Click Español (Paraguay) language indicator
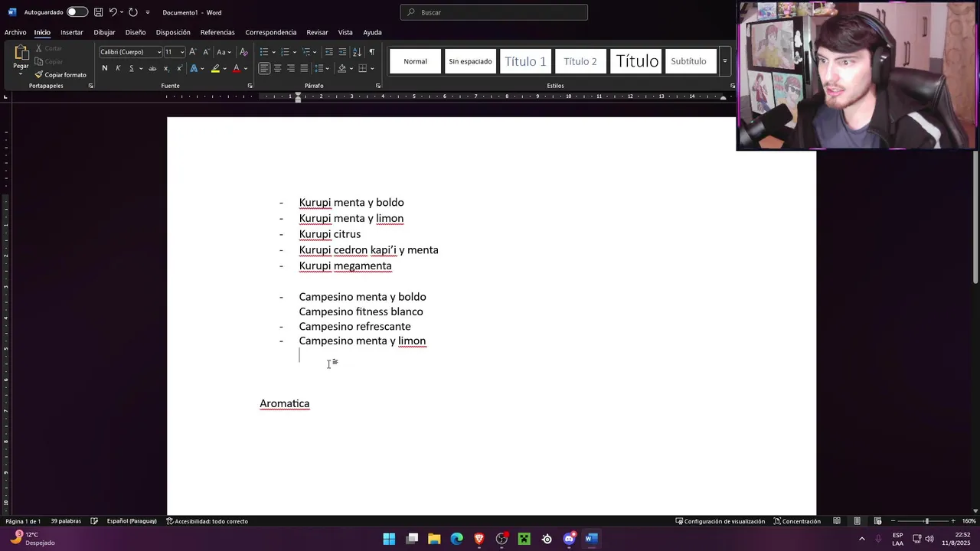The height and width of the screenshot is (551, 980). [x=132, y=521]
